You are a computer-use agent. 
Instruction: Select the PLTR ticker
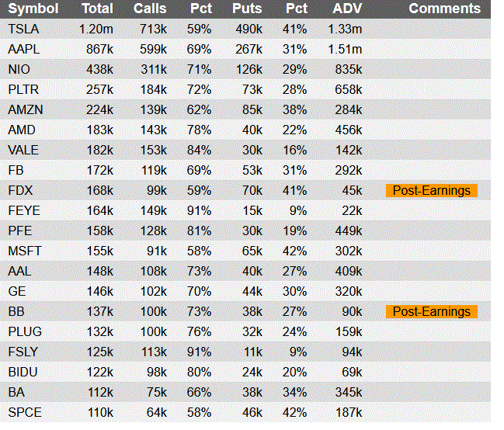point(23,89)
